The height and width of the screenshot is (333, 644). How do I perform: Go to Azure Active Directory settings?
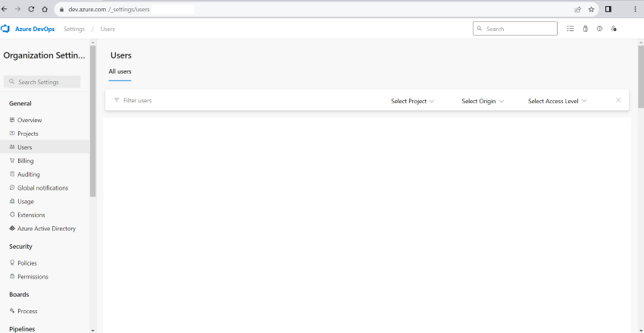45,228
